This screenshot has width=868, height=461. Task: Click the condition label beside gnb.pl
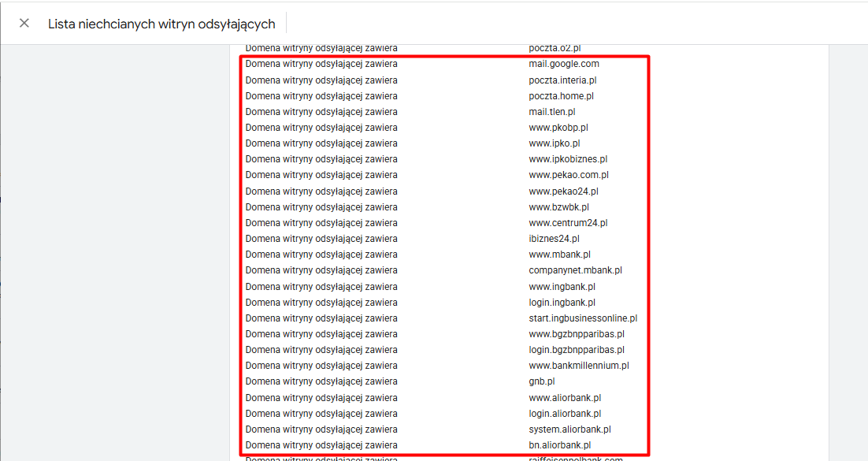click(x=321, y=381)
